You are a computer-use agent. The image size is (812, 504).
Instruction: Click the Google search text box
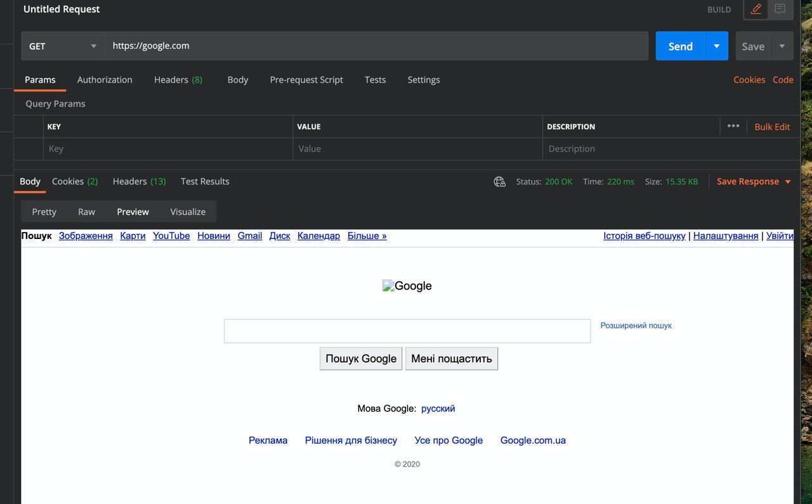[x=407, y=331]
